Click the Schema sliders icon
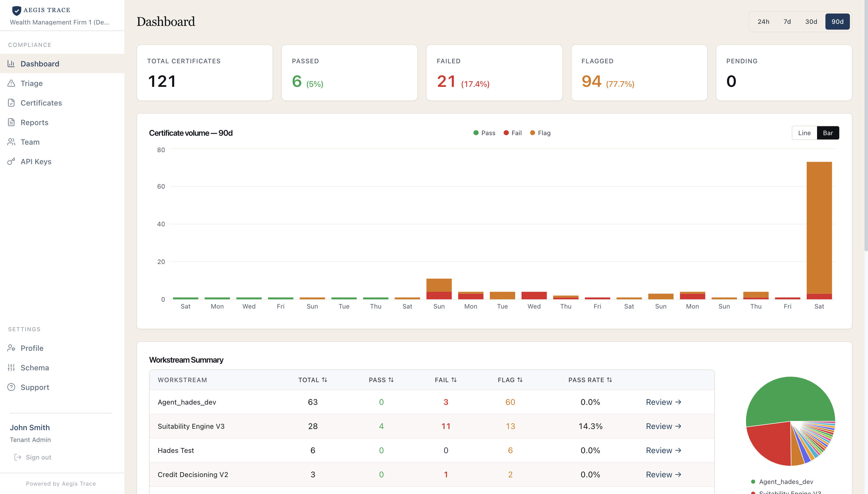Image resolution: width=868 pixels, height=494 pixels. click(x=11, y=367)
